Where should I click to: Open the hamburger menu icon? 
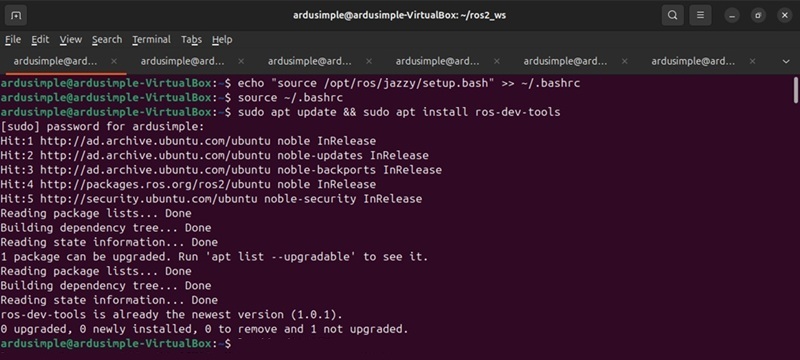click(x=701, y=15)
